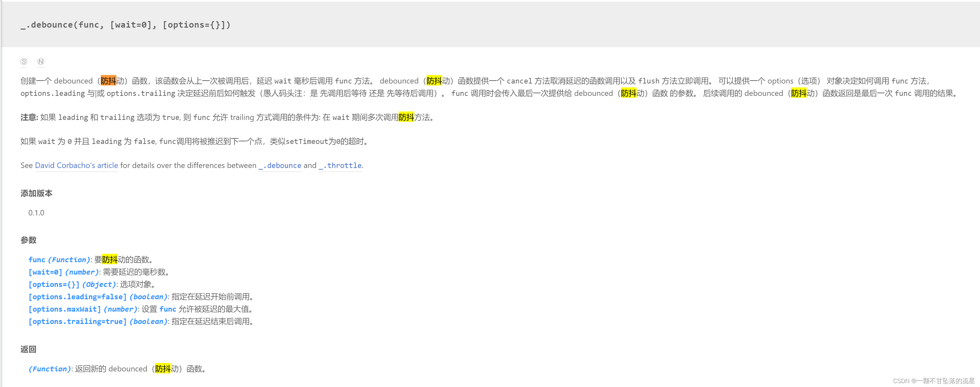Select the [options.trailing=true] (boolean) parameter

98,322
